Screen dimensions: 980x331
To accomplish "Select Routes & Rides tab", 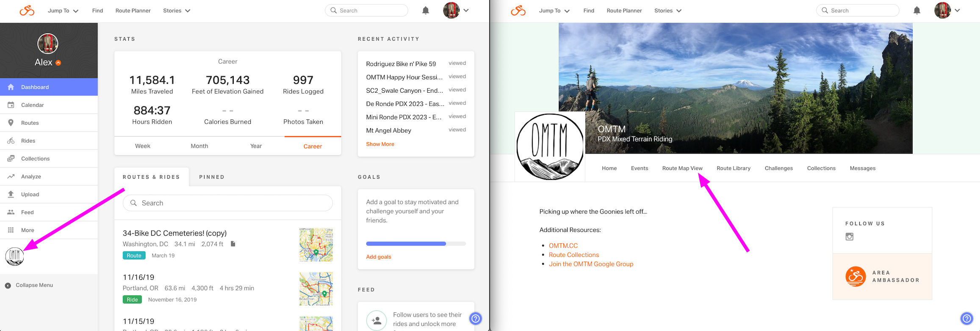I will tap(152, 177).
